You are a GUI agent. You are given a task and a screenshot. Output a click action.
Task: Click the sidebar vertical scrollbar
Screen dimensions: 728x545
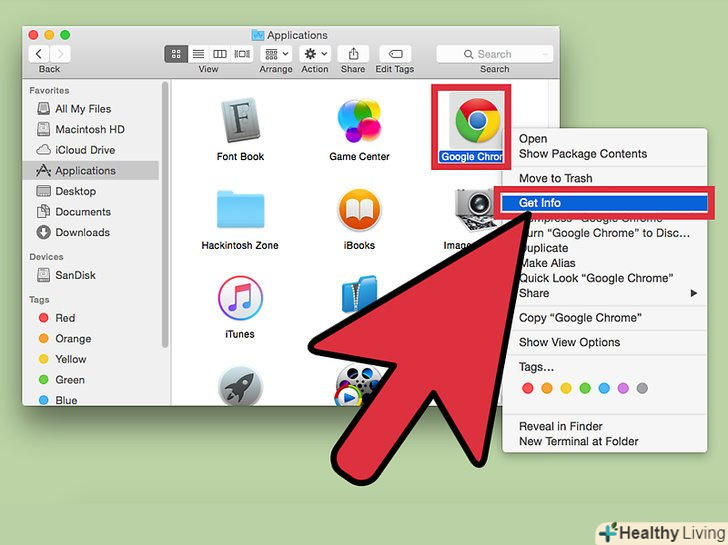point(165,214)
